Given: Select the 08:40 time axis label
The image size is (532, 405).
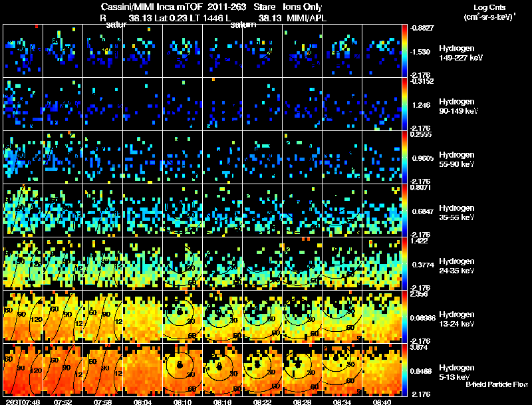Looking at the screenshot, I should coord(382,401).
